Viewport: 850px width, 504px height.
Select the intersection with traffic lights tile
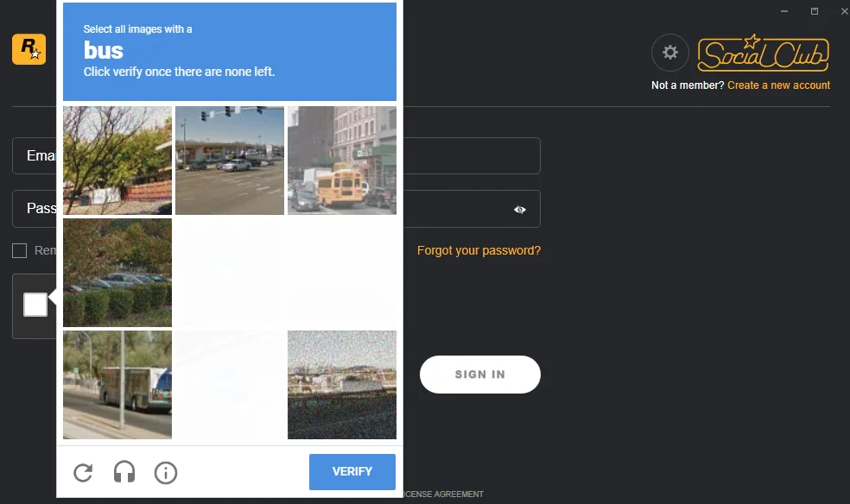230,161
